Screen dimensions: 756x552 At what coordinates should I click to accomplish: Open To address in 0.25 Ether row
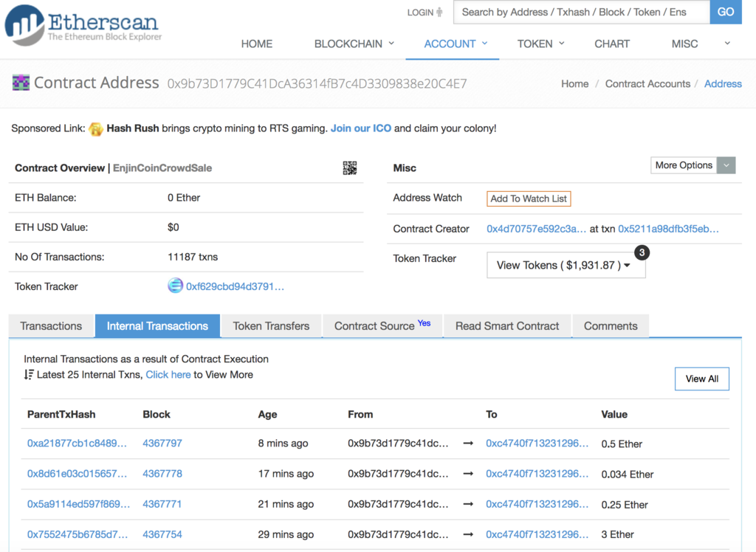click(537, 504)
